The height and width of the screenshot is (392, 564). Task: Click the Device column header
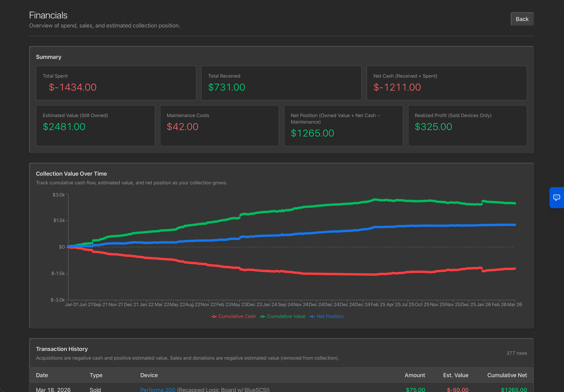(149, 375)
